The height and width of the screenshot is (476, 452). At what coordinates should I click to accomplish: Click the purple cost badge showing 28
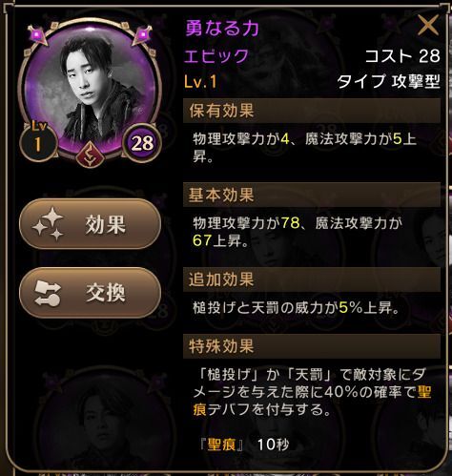point(142,143)
